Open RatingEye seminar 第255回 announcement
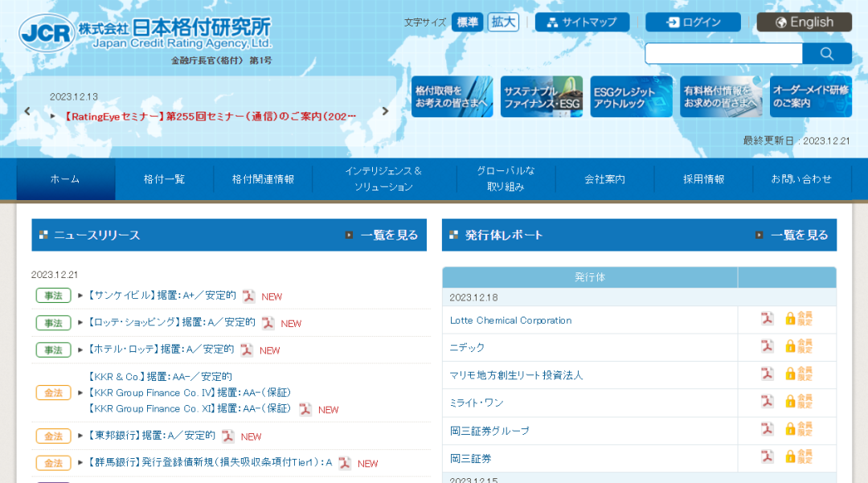Screen dimensions: 868x483 (211, 117)
